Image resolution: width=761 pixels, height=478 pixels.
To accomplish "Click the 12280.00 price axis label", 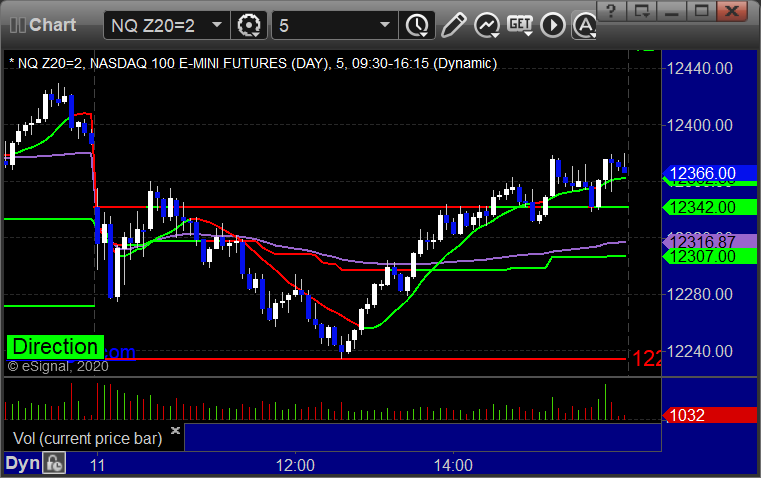I will 699,294.
